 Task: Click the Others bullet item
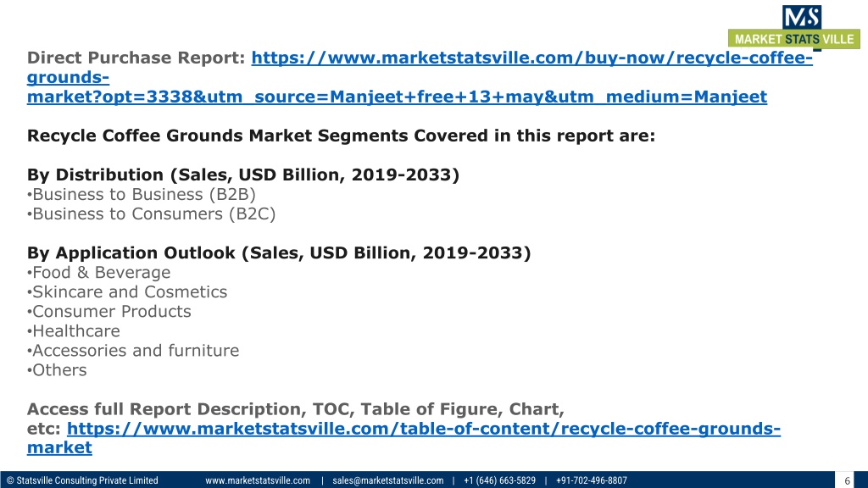coord(57,369)
